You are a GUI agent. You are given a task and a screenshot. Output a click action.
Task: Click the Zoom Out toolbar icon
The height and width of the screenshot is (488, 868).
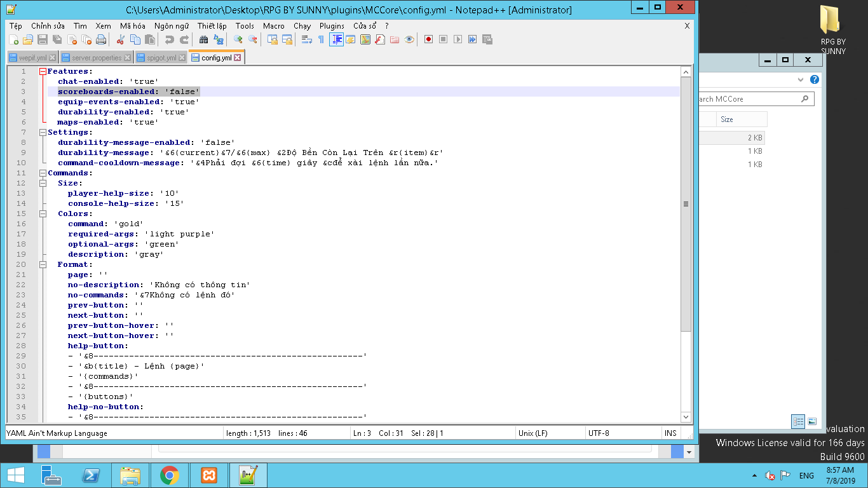(x=252, y=39)
